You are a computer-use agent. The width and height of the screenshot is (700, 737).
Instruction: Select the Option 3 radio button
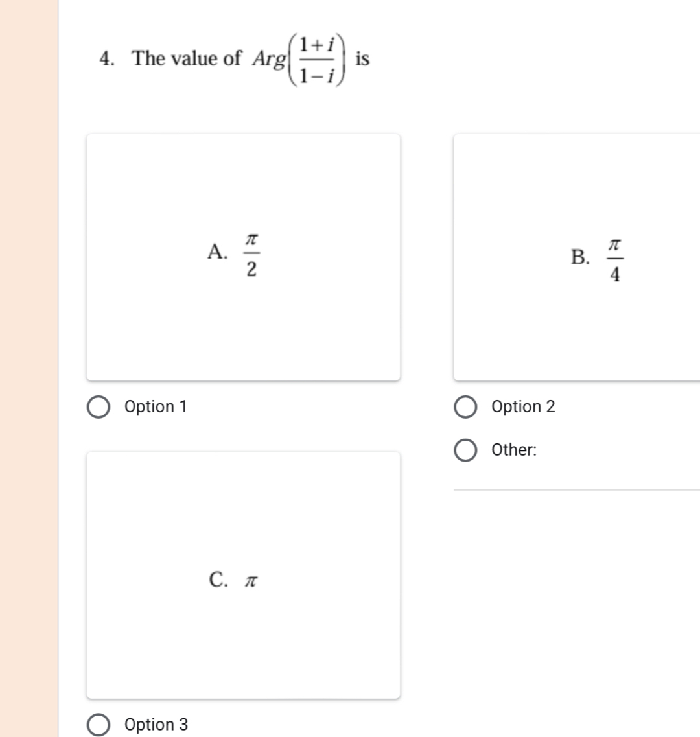click(x=99, y=725)
